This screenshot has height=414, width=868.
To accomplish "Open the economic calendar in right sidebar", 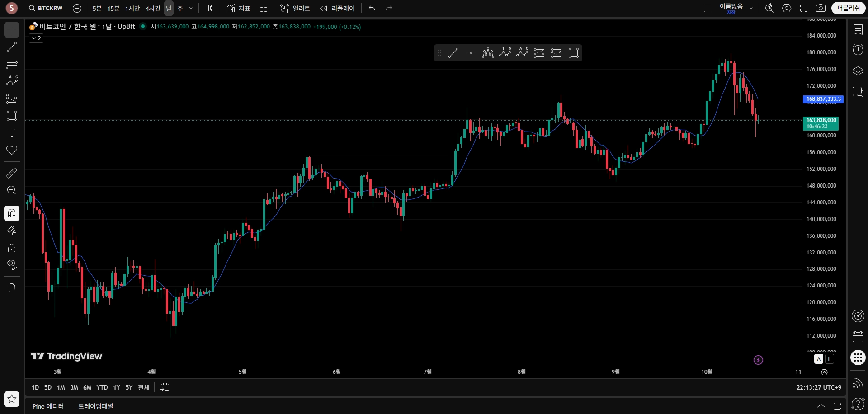I will 858,337.
